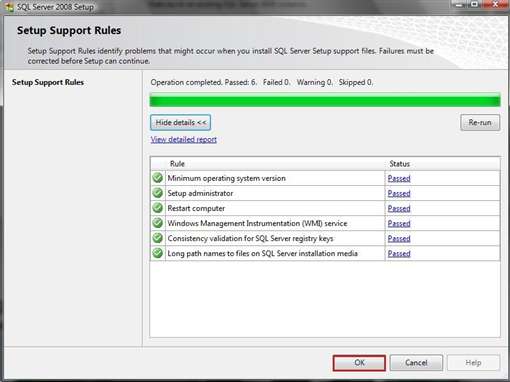
Task: Select 'Restart computer' rule text
Action: [x=196, y=208]
